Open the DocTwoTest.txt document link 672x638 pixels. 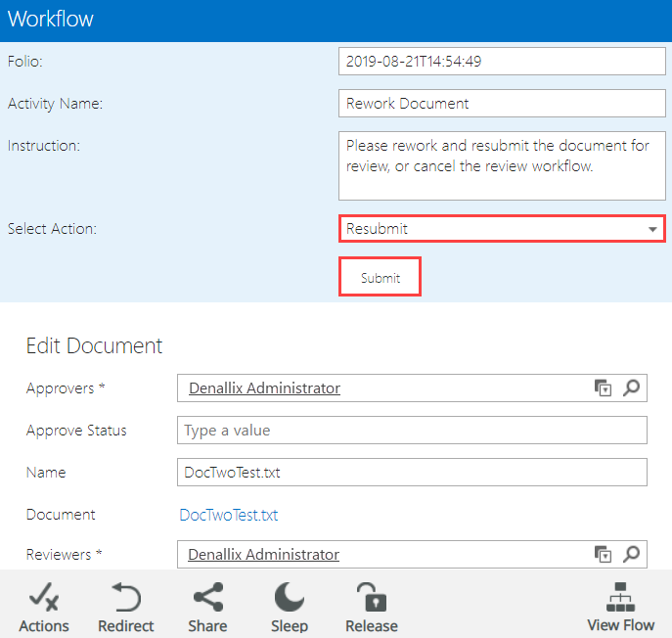[x=229, y=515]
